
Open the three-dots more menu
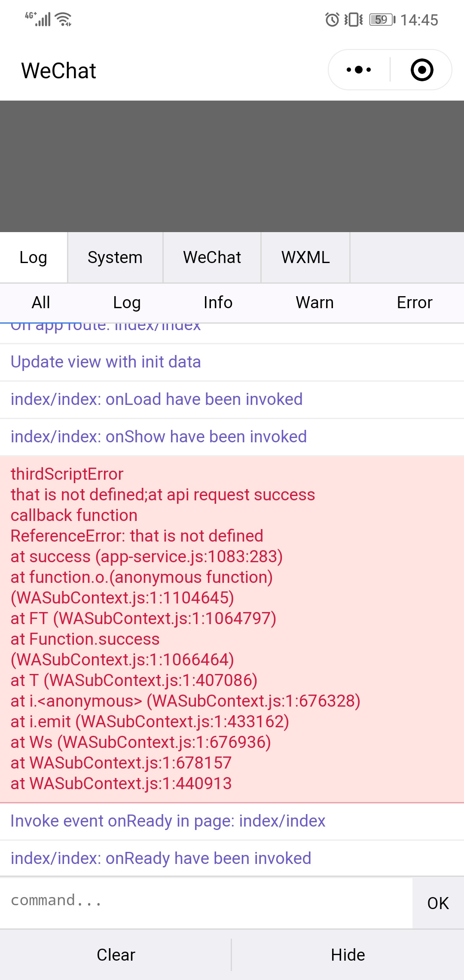click(x=359, y=70)
